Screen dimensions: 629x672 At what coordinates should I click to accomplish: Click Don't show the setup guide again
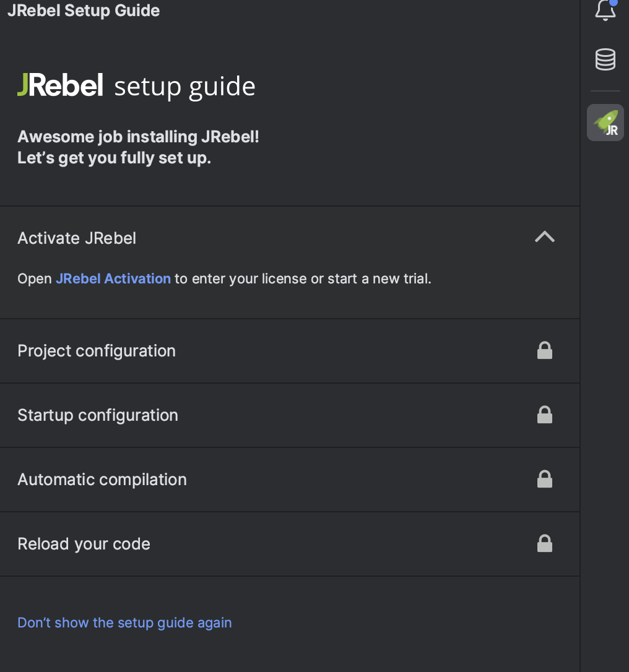point(124,622)
